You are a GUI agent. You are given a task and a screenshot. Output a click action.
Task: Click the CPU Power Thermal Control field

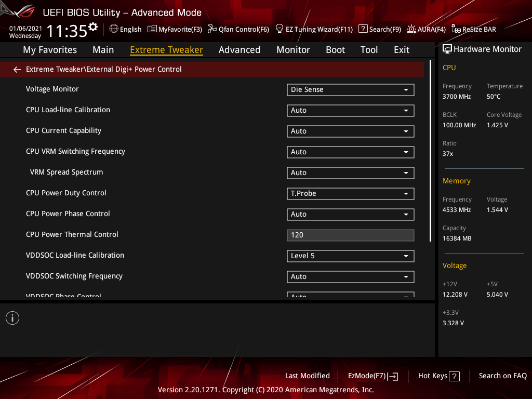pyautogui.click(x=351, y=235)
